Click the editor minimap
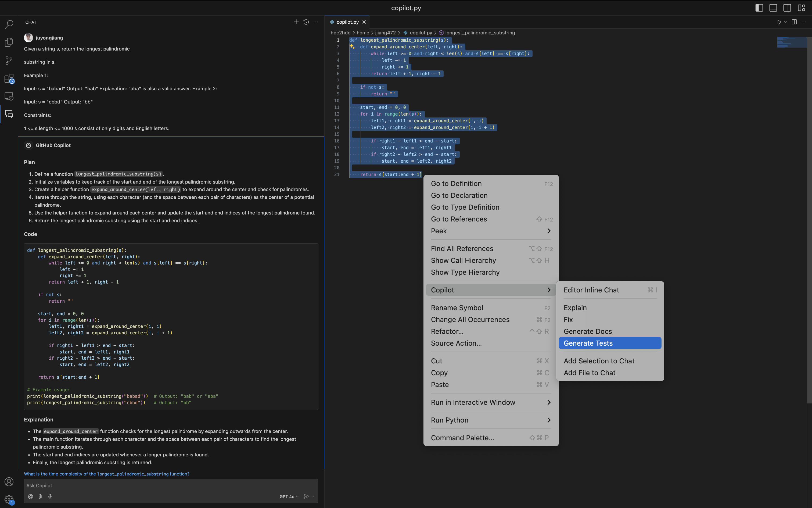The width and height of the screenshot is (812, 508). [792, 42]
